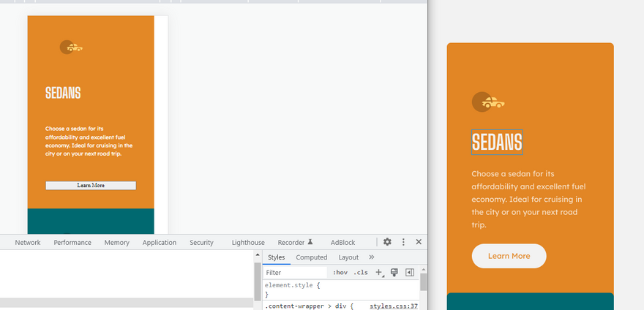
Task: Toggle rendering emulations paintbrush icon
Action: point(394,273)
